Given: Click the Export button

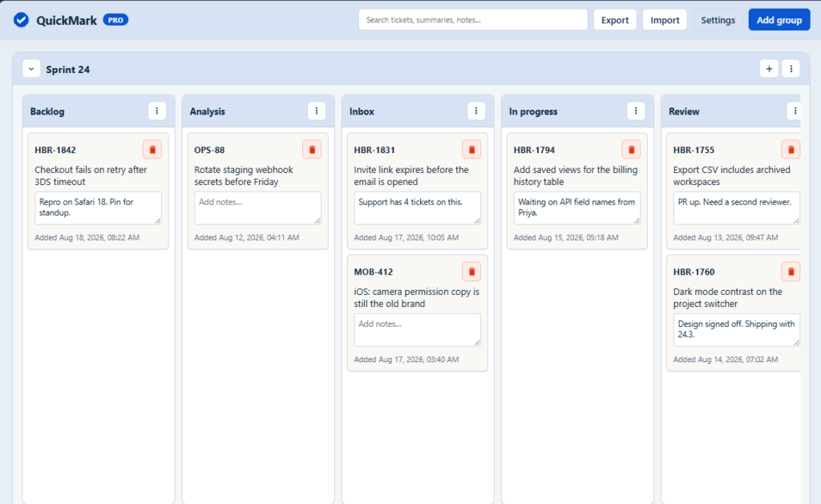Looking at the screenshot, I should click(615, 20).
